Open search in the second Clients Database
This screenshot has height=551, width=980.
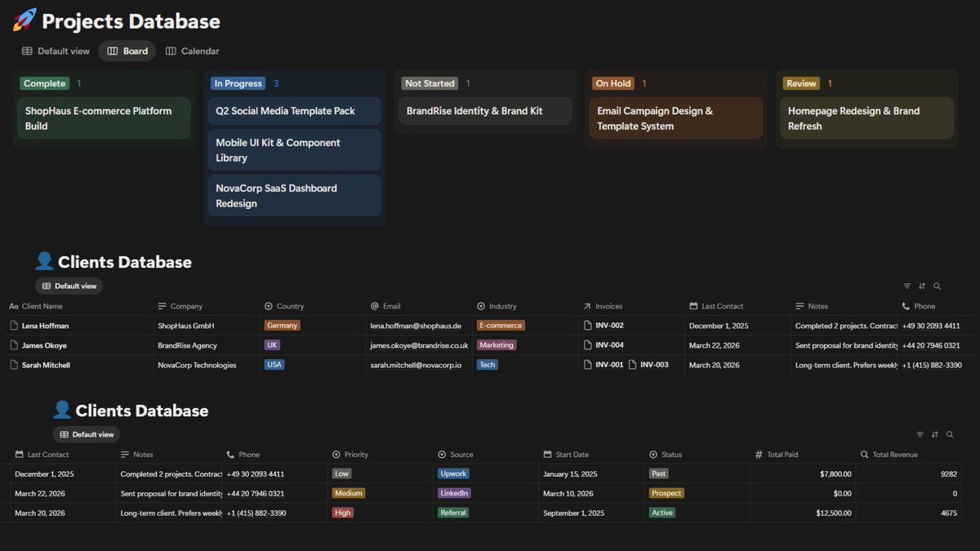950,434
